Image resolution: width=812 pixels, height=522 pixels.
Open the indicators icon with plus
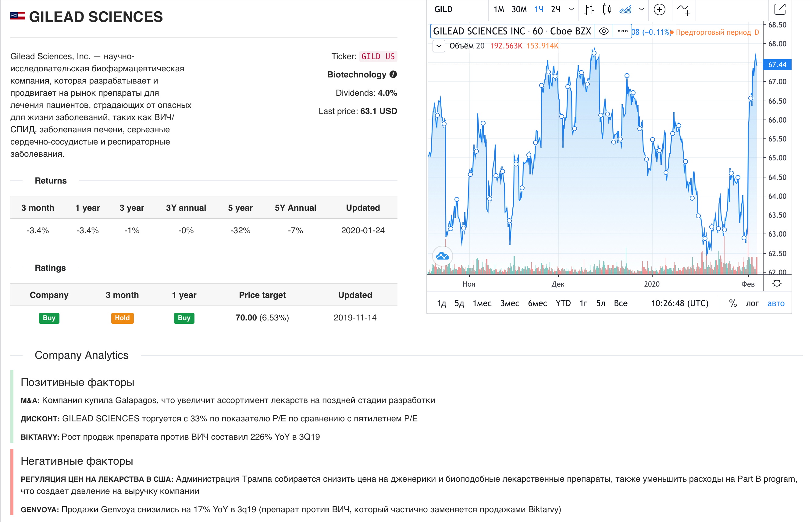pos(684,9)
